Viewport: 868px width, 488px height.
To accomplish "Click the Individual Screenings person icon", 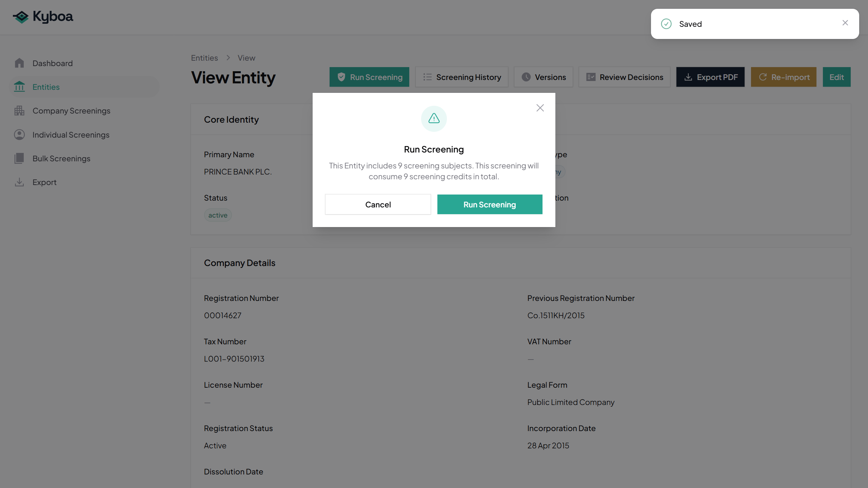I will point(19,135).
